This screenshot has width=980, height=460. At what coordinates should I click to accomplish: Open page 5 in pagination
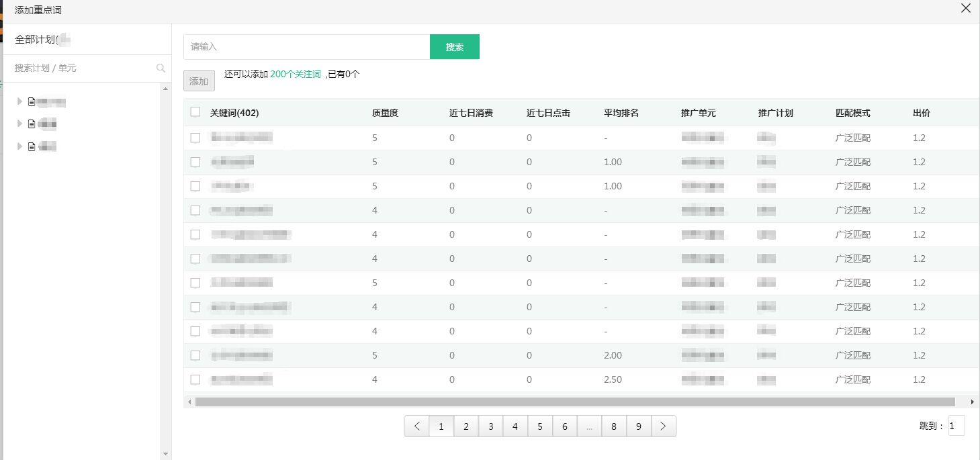(540, 426)
